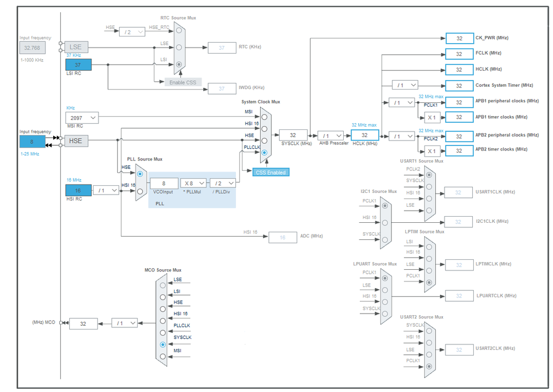Open the APB1 prescaler /1 dropdown
The height and width of the screenshot is (392, 553).
point(401,102)
